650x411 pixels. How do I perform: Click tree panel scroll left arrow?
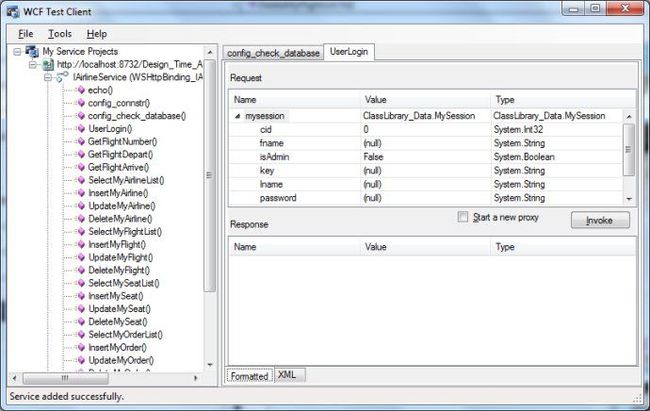coord(15,378)
